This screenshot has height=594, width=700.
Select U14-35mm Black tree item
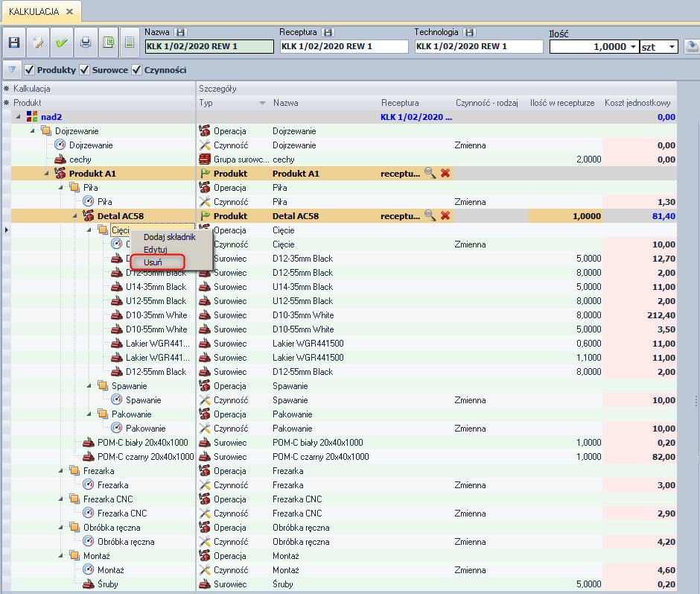[x=156, y=286]
